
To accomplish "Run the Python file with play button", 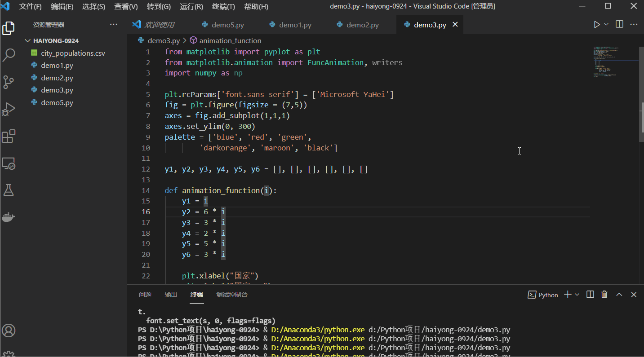I will point(596,25).
